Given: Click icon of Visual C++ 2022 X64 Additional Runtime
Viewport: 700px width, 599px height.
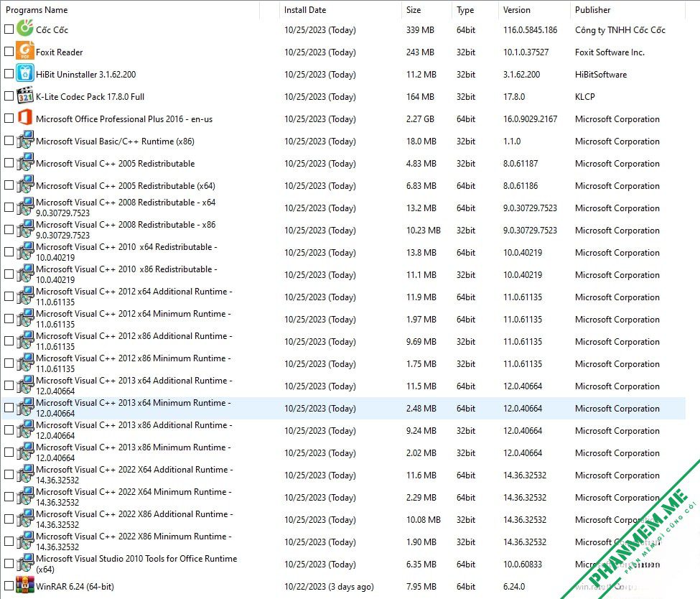Looking at the screenshot, I should pyautogui.click(x=25, y=474).
